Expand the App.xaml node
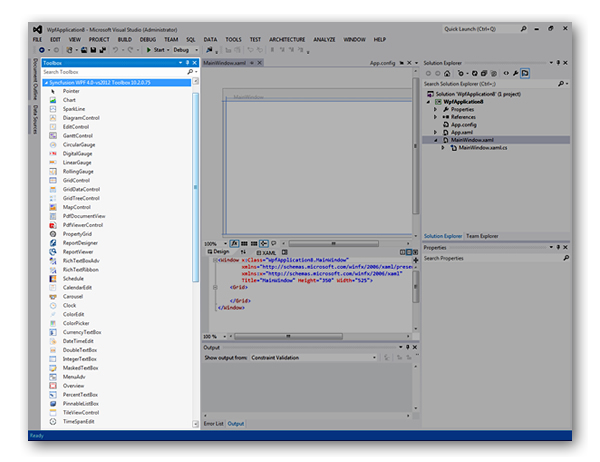The width and height of the screenshot is (600, 462). click(435, 132)
